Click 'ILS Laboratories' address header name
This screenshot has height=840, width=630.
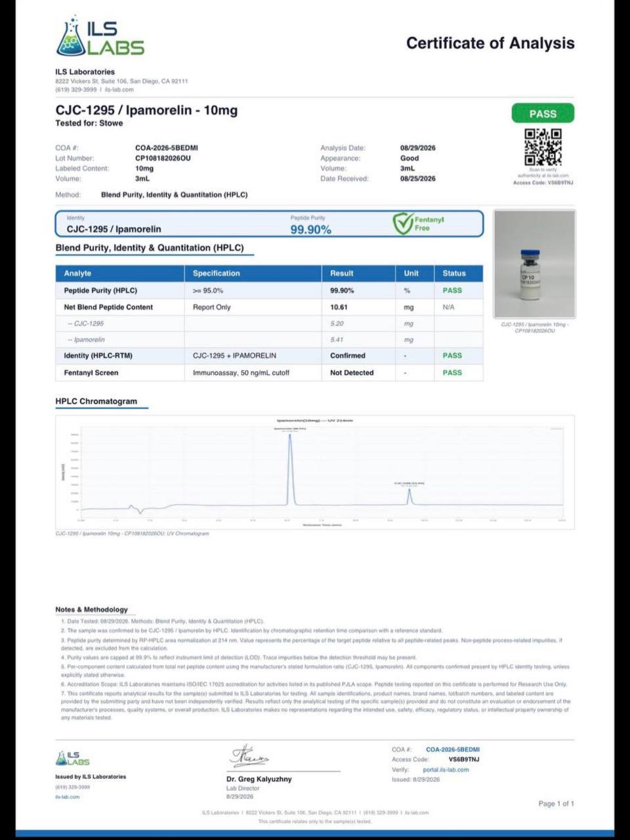pos(85,72)
